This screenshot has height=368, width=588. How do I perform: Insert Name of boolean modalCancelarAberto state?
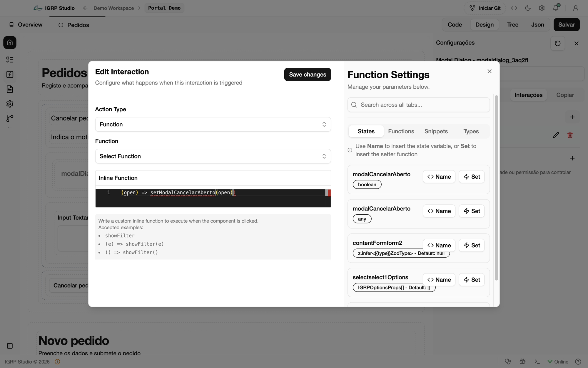tap(439, 177)
